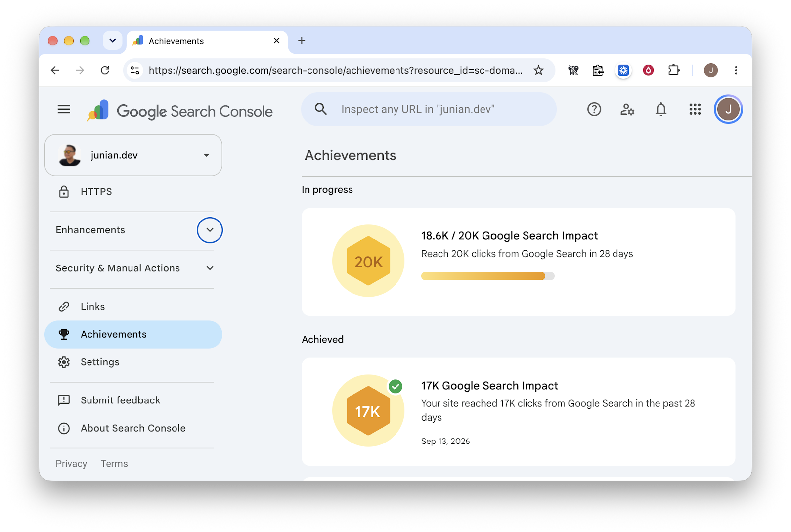The height and width of the screenshot is (532, 791).
Task: Open users and permissions settings icon
Action: pos(627,109)
